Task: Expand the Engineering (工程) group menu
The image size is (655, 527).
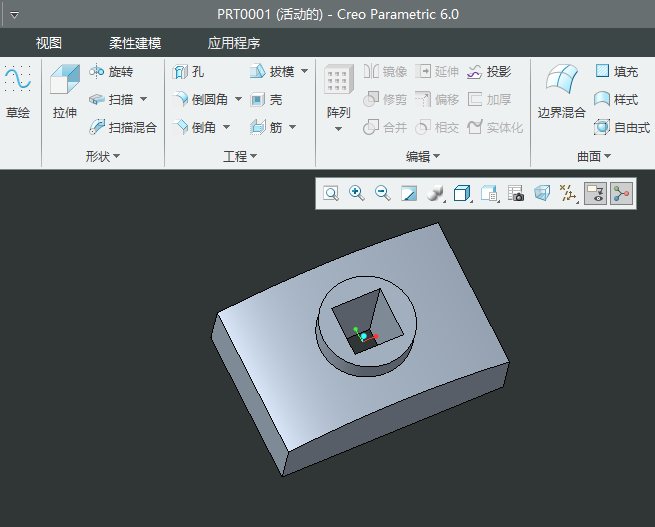Action: pyautogui.click(x=240, y=157)
